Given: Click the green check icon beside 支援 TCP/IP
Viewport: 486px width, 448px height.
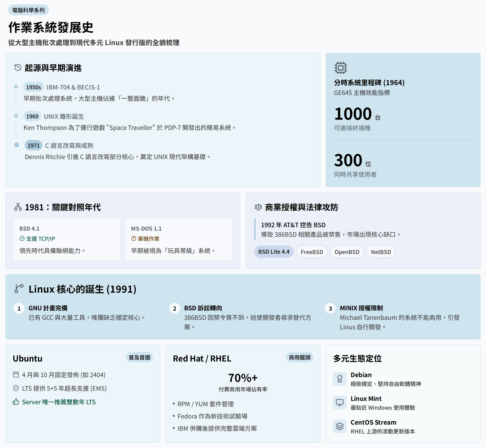Looking at the screenshot, I should (x=22, y=238).
